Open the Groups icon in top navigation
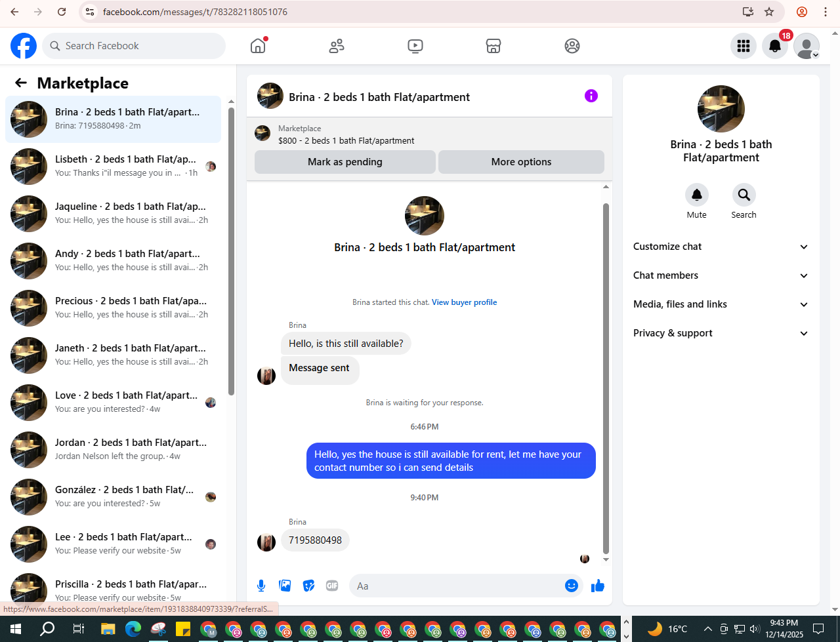 (572, 46)
